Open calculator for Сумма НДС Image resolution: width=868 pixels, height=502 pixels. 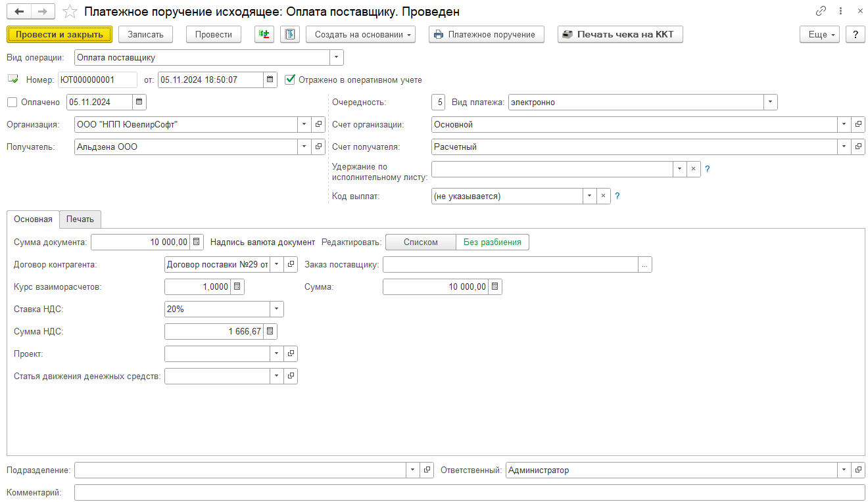270,332
